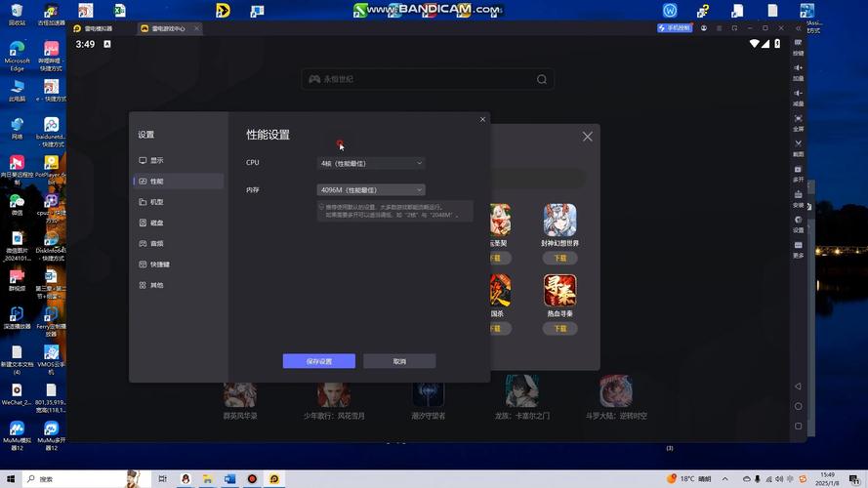This screenshot has width=868, height=488.
Task: Tap the Android home circle button
Action: pyautogui.click(x=799, y=406)
